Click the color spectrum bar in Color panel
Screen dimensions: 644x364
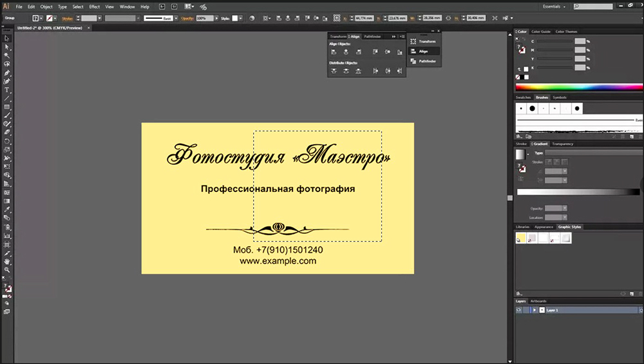578,87
